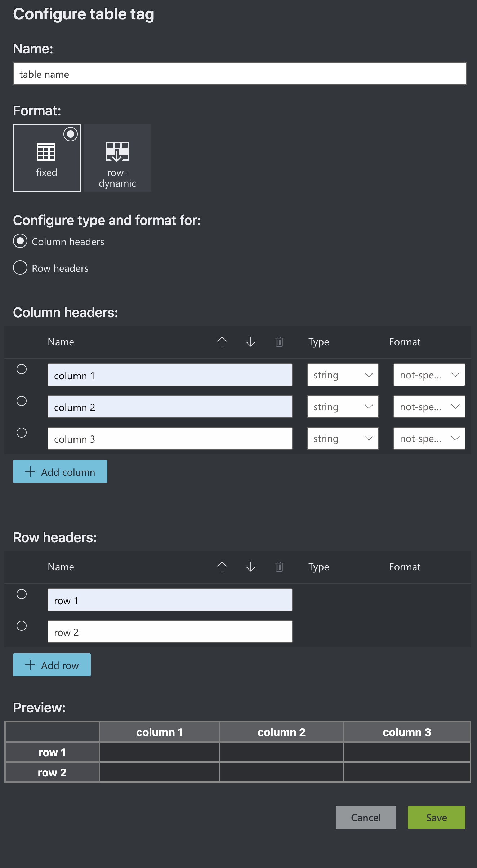Choose the Row headers radio option

pyautogui.click(x=21, y=268)
